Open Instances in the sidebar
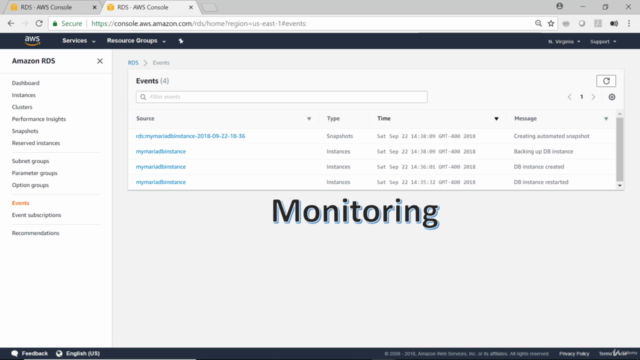The height and width of the screenshot is (360, 640). 24,95
